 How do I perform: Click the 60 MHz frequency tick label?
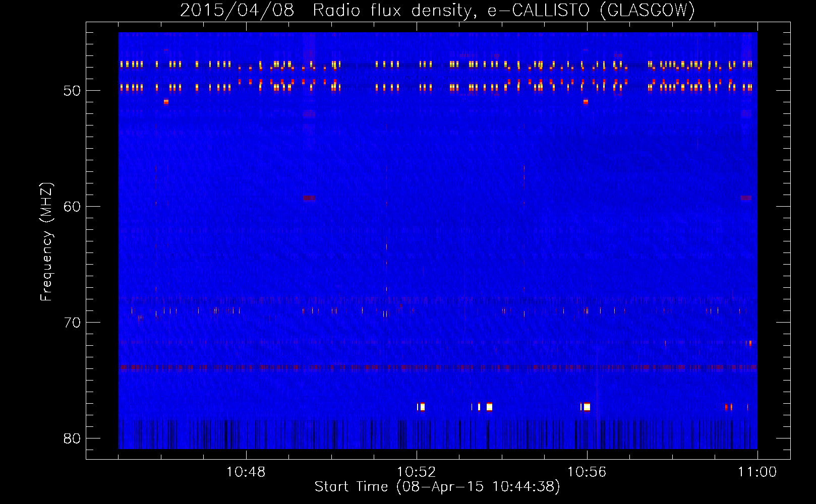72,207
